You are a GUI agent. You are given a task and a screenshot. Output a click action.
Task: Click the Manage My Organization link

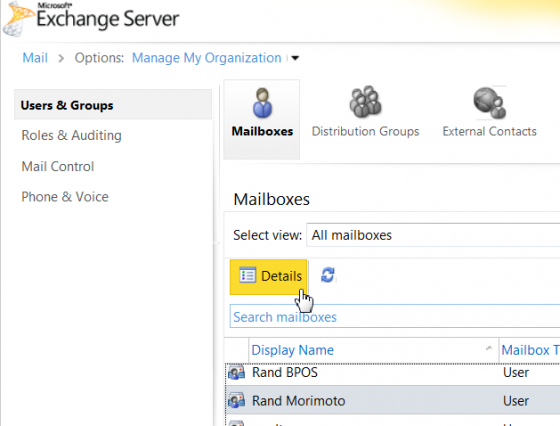point(207,58)
